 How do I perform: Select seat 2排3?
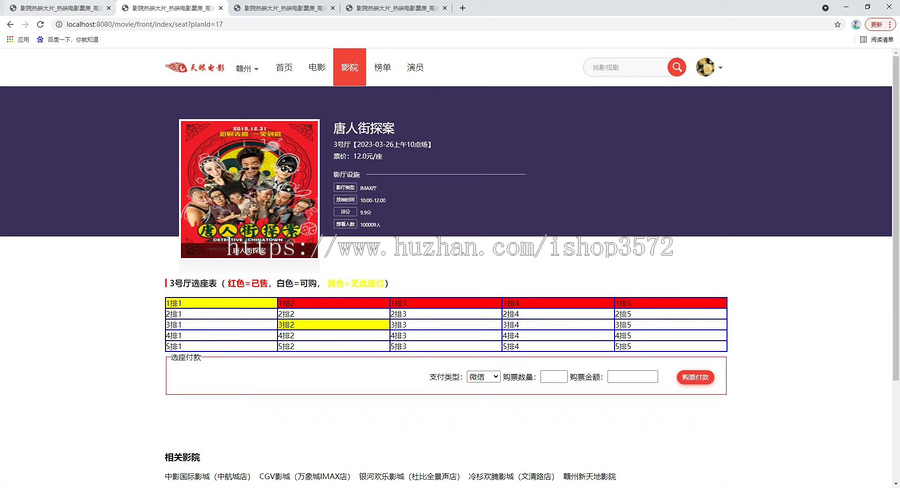tap(446, 314)
